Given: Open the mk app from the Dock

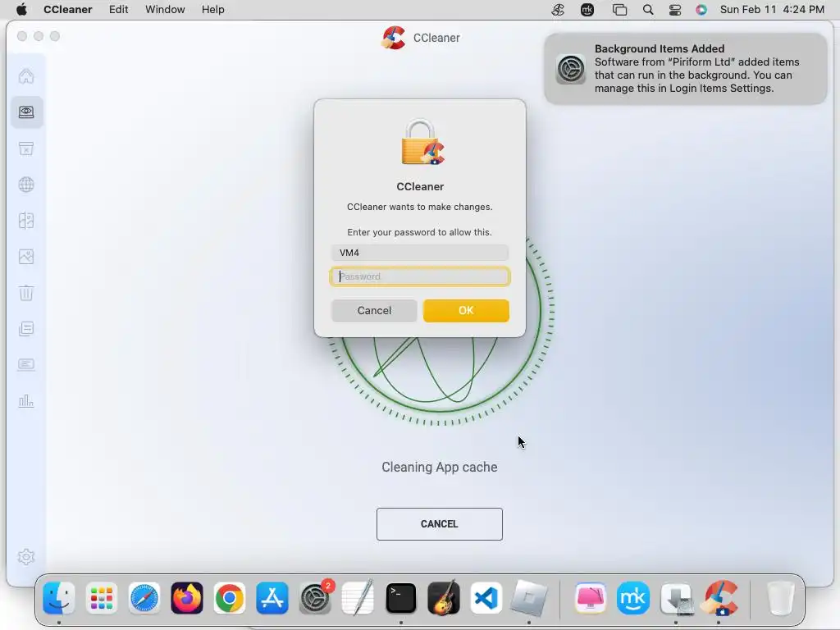Looking at the screenshot, I should 633,598.
